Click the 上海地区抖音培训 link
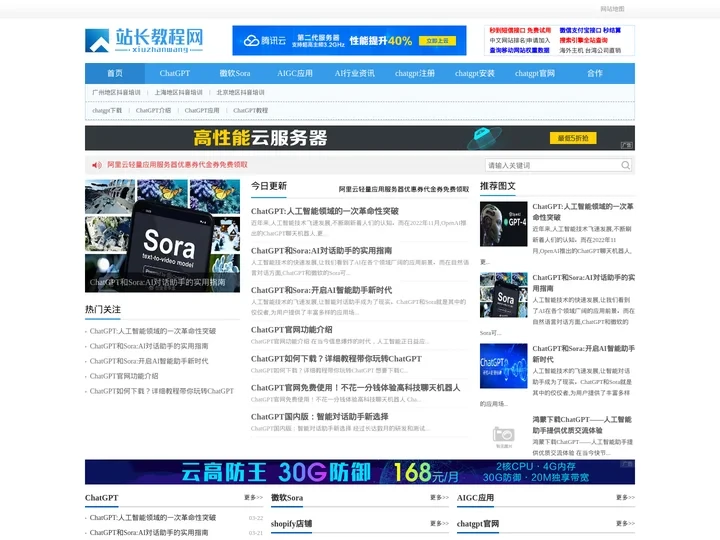This screenshot has width=720, height=540. click(179, 92)
